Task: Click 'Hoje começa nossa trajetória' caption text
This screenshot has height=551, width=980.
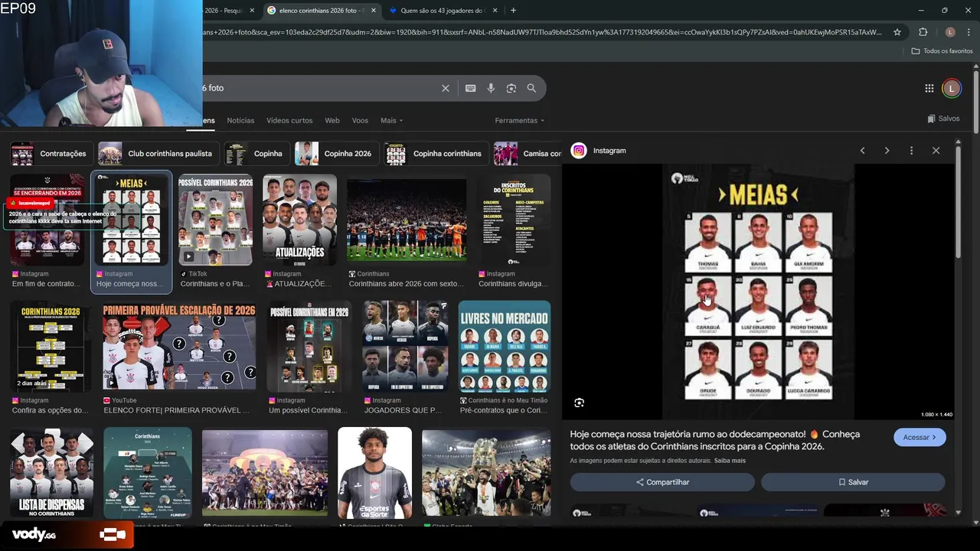Action: point(714,440)
